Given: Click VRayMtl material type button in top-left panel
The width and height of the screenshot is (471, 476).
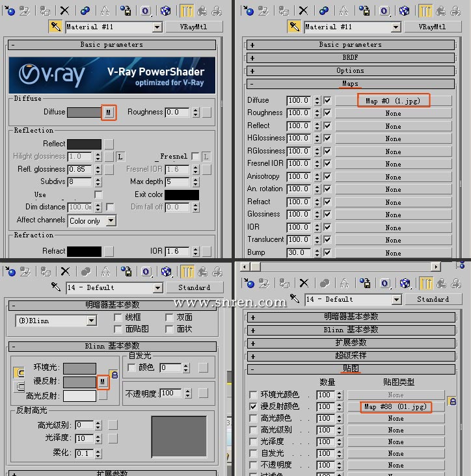Looking at the screenshot, I should [194, 27].
